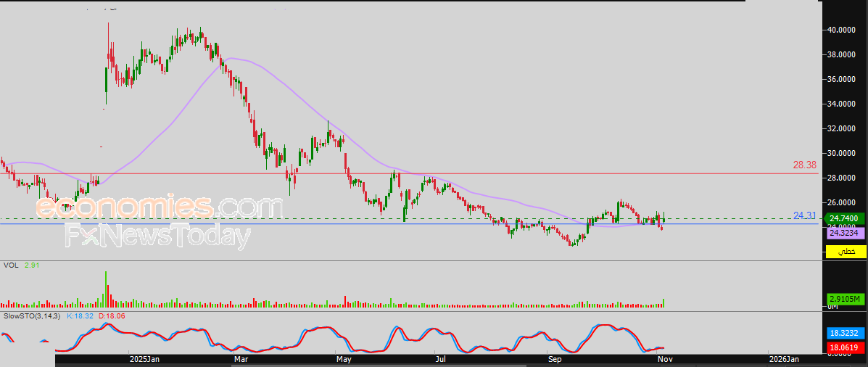Select the green 24.7400 current price tag
Viewport: 868px width, 367px height.
[x=843, y=219]
